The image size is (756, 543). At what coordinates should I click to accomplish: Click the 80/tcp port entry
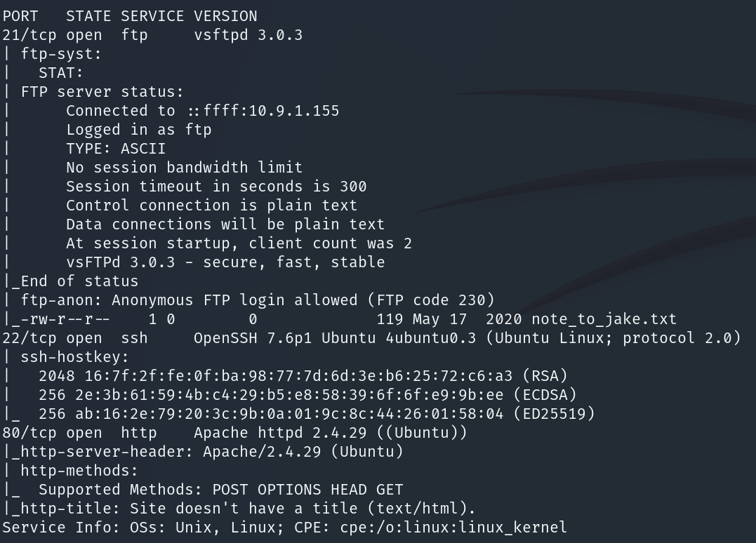(x=29, y=433)
